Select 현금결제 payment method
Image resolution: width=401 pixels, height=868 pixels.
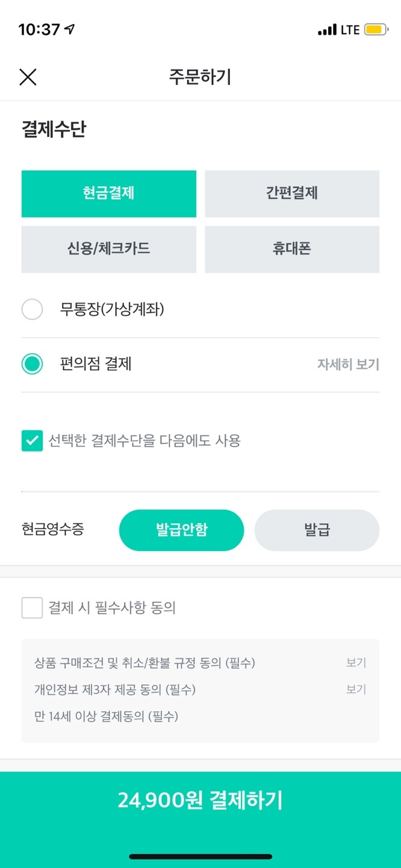(x=109, y=193)
